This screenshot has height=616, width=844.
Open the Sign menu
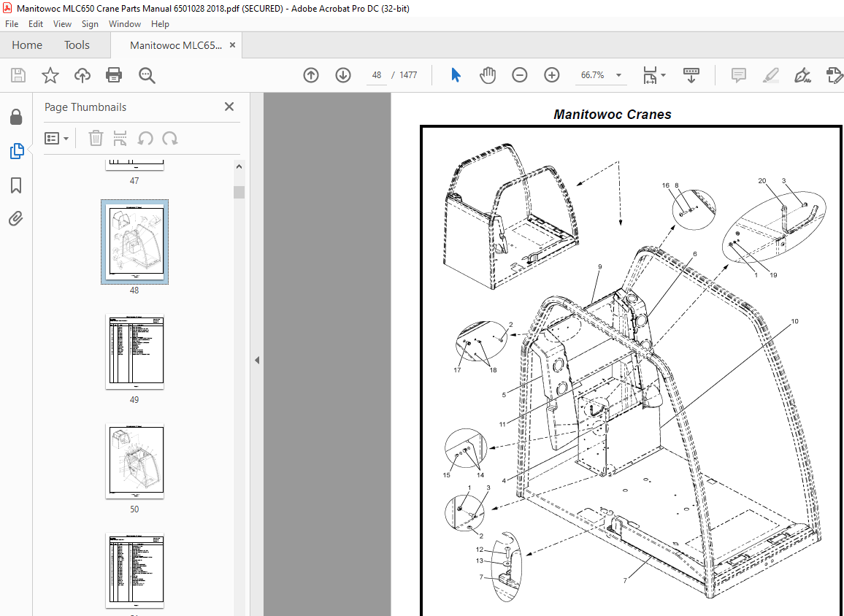point(90,23)
